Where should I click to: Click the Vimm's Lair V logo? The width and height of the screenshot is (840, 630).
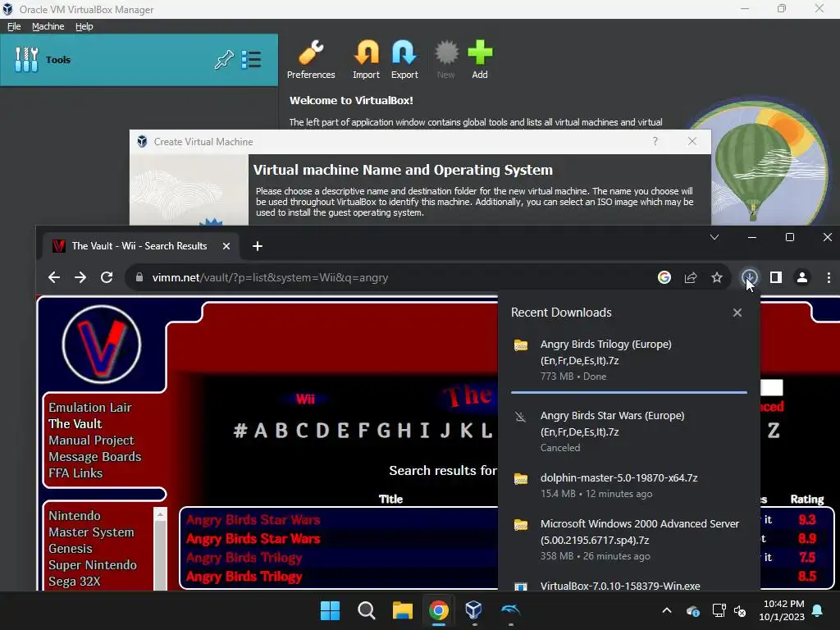102,345
